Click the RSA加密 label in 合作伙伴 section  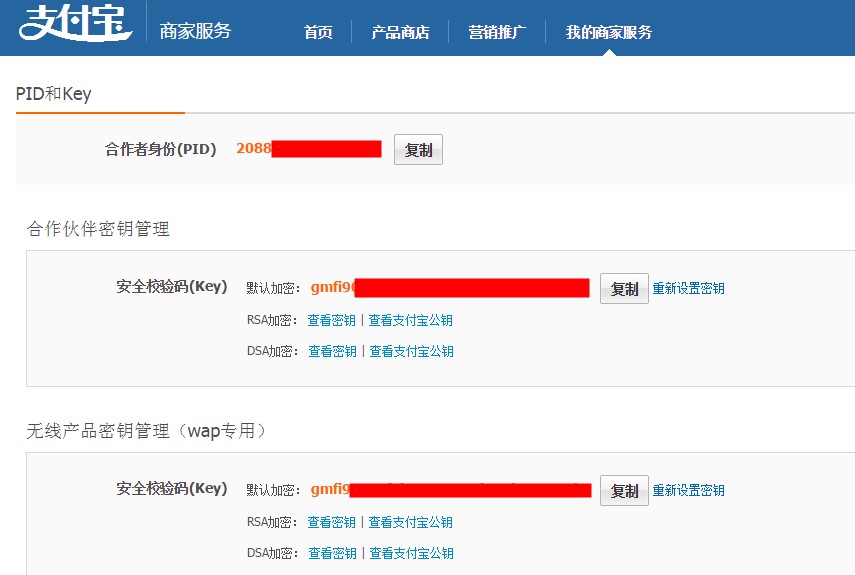pyautogui.click(x=272, y=320)
